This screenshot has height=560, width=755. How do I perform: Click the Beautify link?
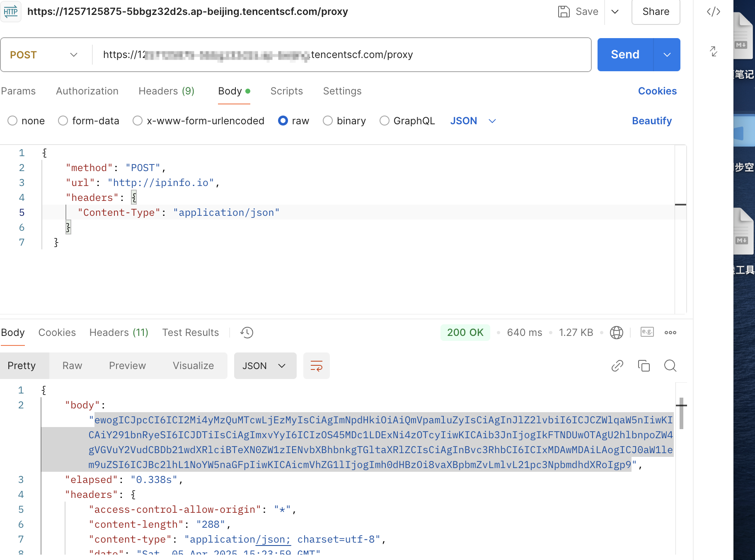click(651, 121)
